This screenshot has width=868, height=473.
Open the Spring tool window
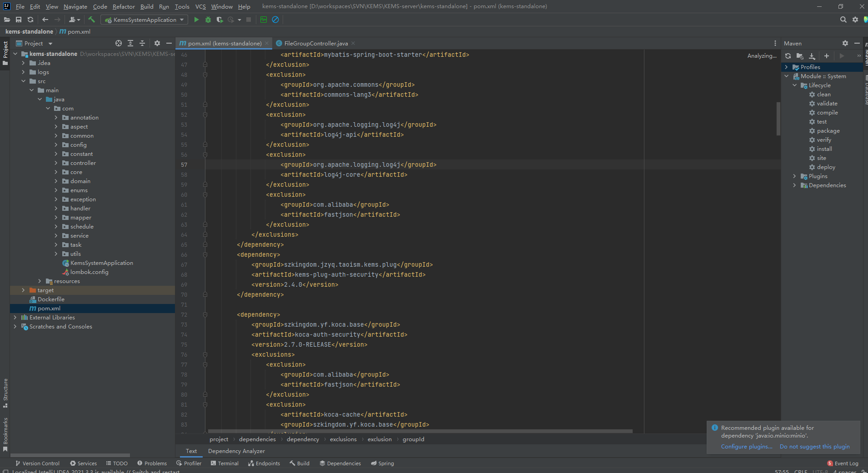382,463
